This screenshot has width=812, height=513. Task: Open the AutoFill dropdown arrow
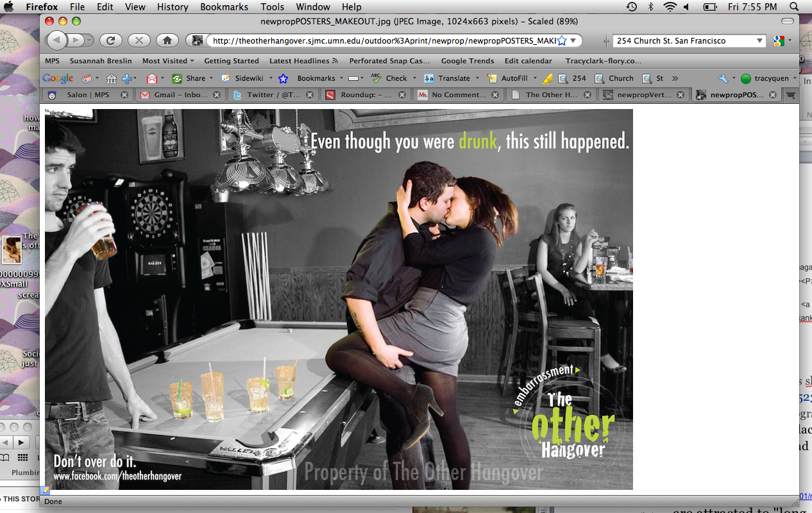(534, 78)
